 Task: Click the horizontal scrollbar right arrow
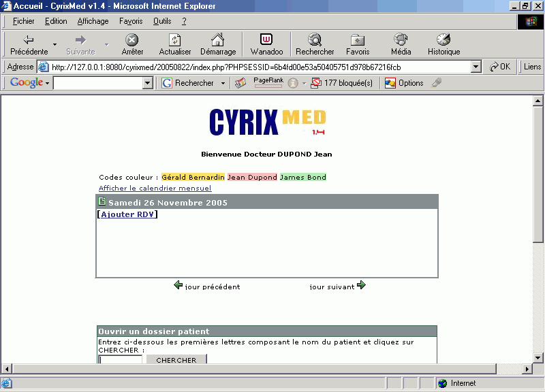click(527, 368)
